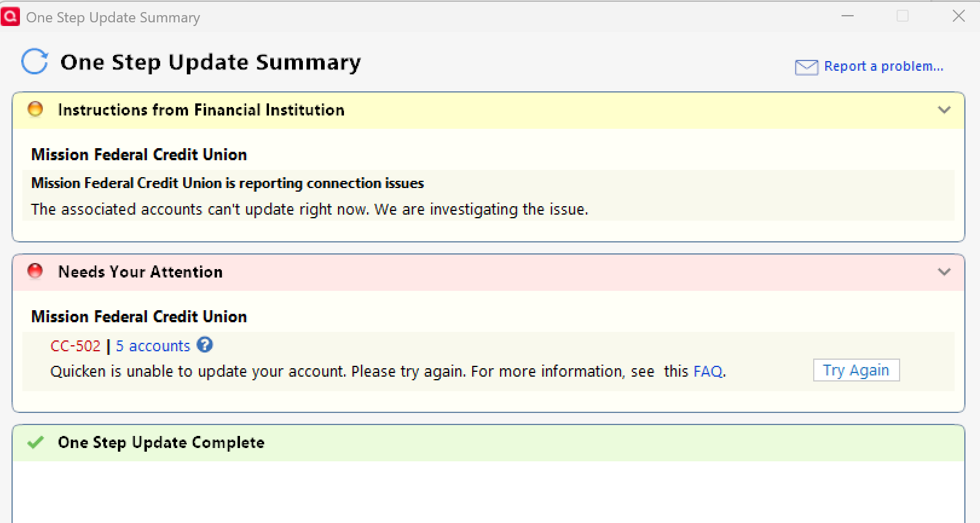Viewport: 980px width, 523px height.
Task: Open the FAQ link
Action: 708,371
